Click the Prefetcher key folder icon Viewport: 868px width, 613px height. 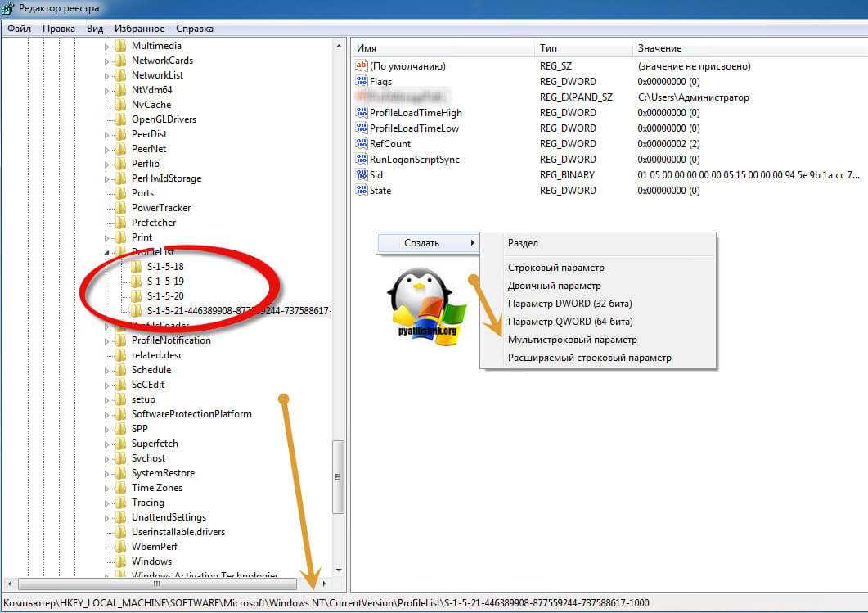click(x=121, y=223)
